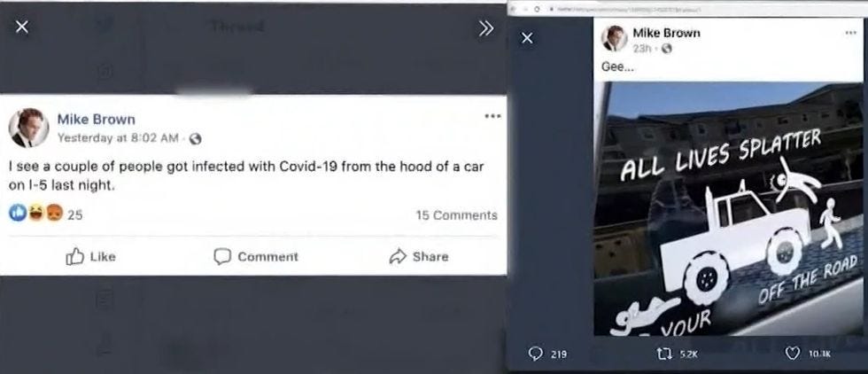Viewport: 868px width, 374px height.
Task: Click the Comment button on the post
Action: (256, 256)
